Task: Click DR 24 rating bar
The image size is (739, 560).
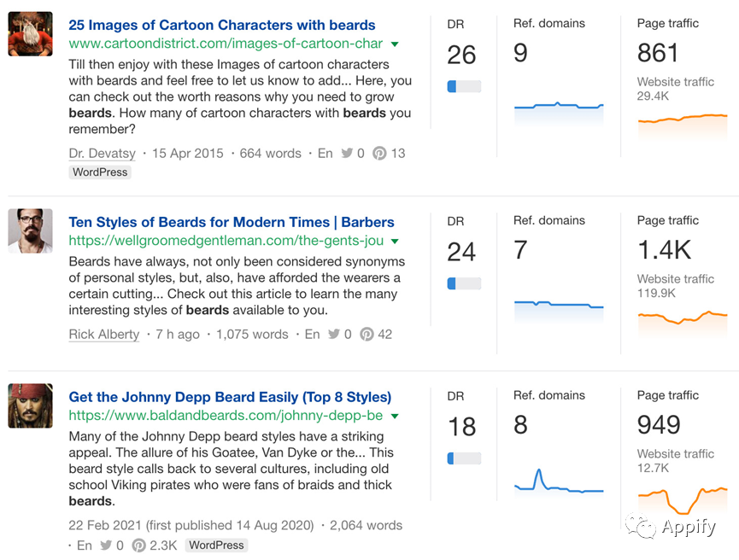Action: pos(464,283)
